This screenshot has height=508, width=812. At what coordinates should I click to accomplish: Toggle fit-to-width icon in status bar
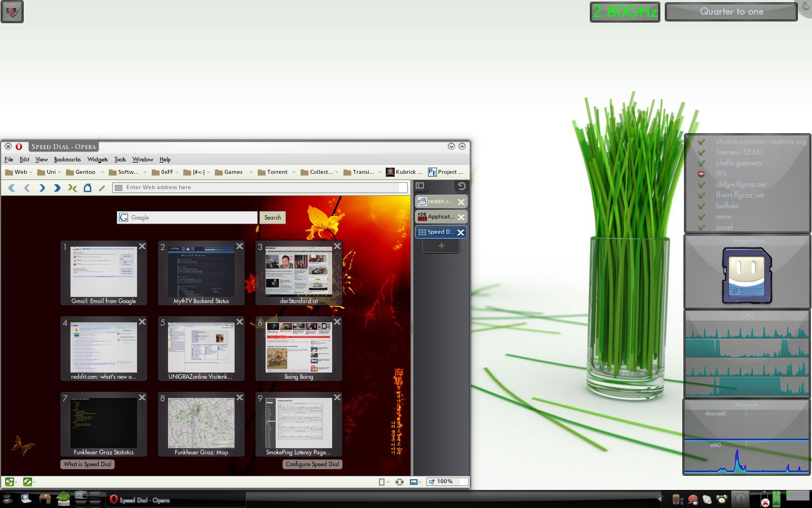click(399, 481)
